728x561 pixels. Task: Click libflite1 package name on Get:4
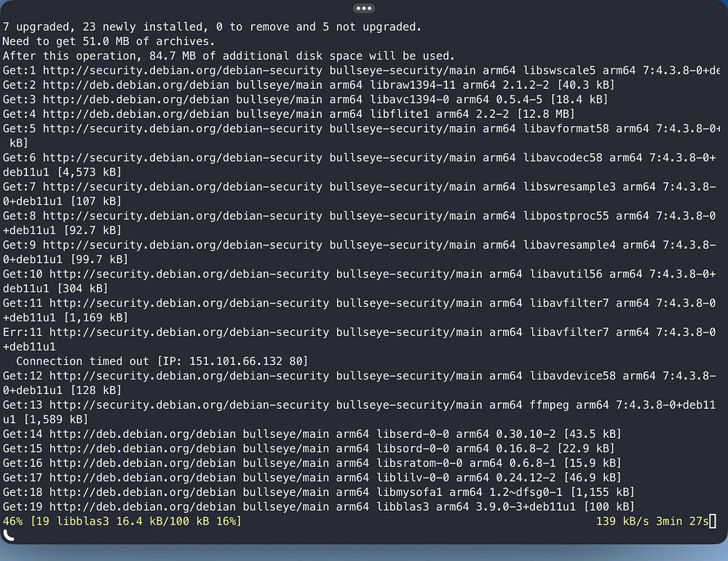[x=399, y=114]
